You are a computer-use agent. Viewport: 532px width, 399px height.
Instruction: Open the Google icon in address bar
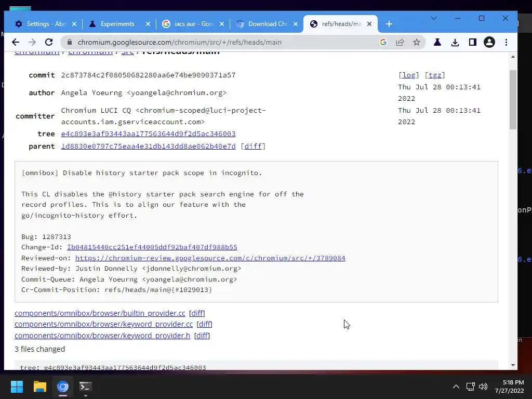click(383, 42)
